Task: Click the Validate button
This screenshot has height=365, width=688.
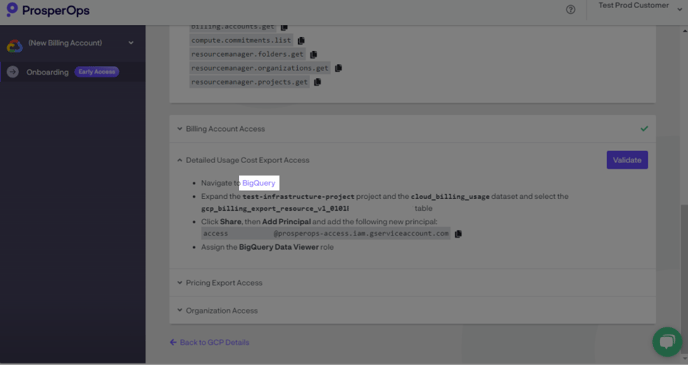Action: 627,160
